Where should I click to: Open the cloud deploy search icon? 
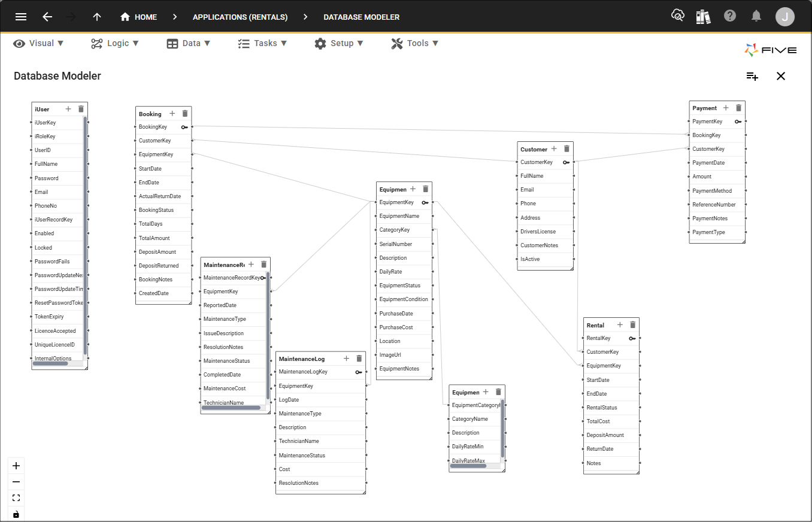pyautogui.click(x=678, y=16)
